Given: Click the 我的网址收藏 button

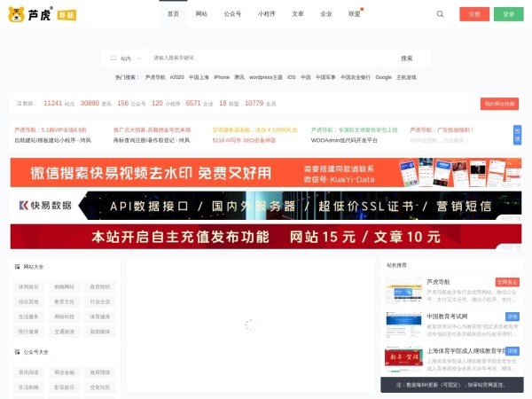Looking at the screenshot, I should [x=499, y=104].
